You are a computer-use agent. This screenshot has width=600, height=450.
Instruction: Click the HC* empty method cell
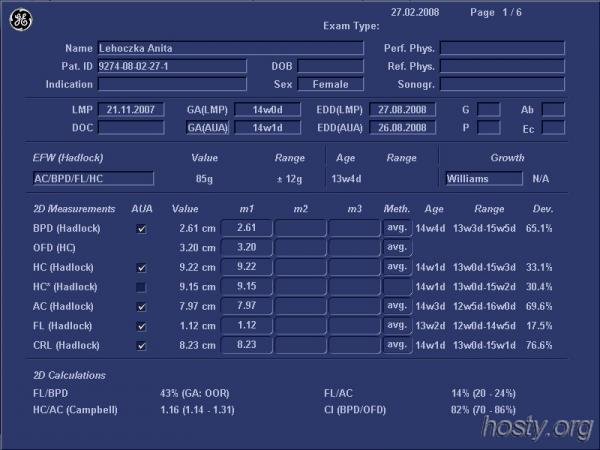pyautogui.click(x=397, y=287)
